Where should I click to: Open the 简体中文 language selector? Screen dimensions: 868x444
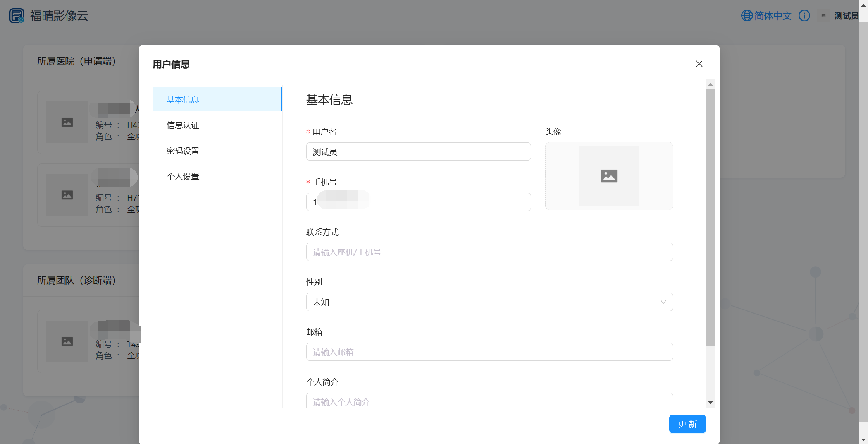tap(773, 16)
